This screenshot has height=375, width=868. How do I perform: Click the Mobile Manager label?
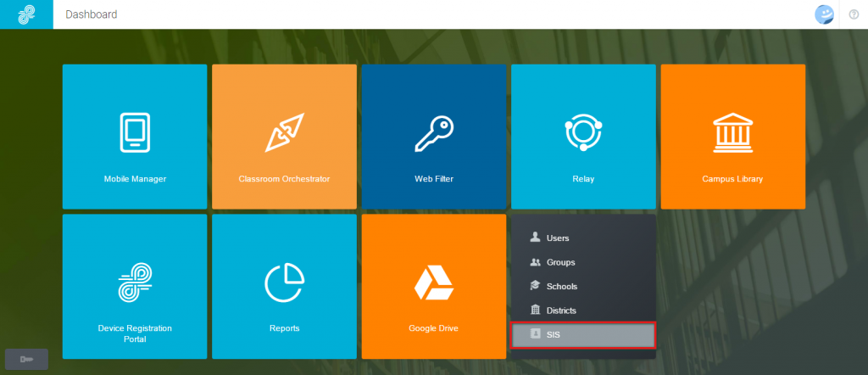135,179
